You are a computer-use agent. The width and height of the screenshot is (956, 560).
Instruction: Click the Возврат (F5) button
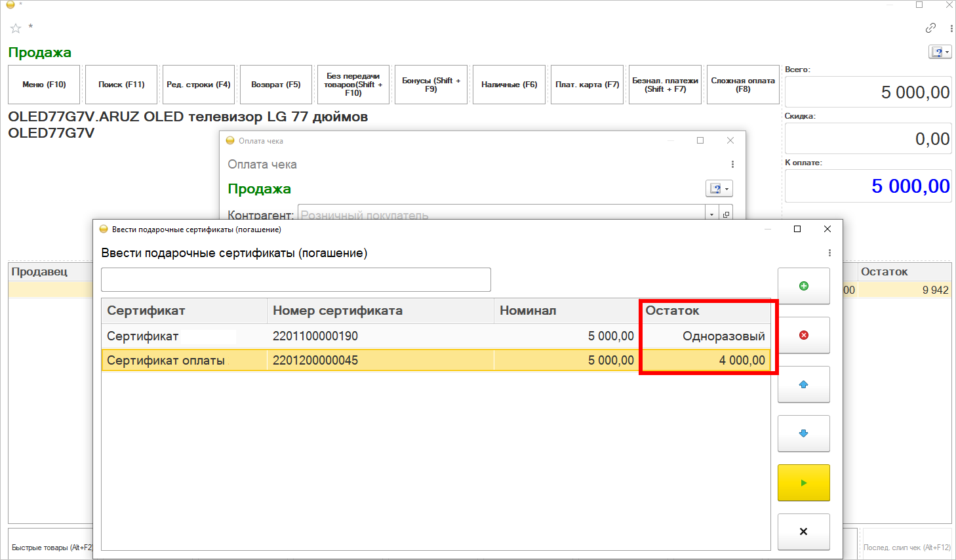pyautogui.click(x=276, y=85)
